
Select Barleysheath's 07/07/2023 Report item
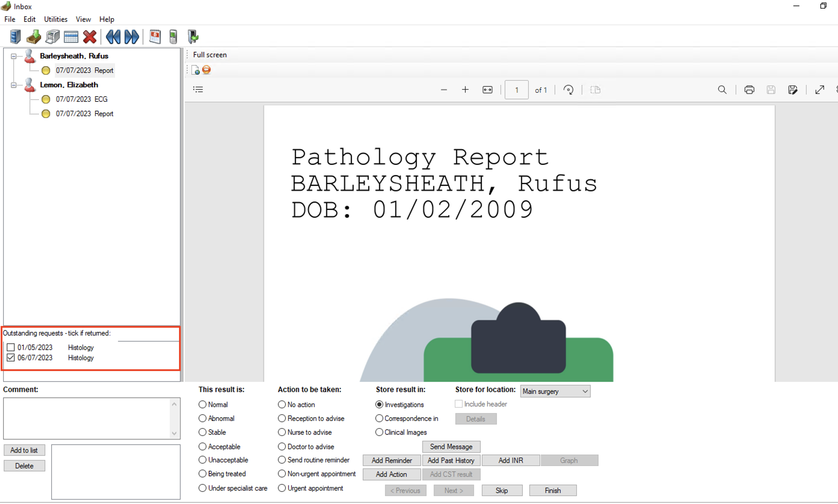coord(84,70)
